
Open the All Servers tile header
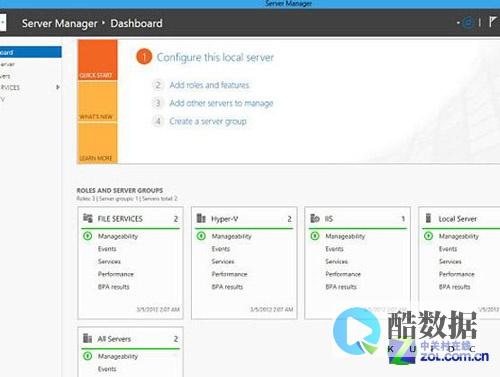[x=130, y=339]
